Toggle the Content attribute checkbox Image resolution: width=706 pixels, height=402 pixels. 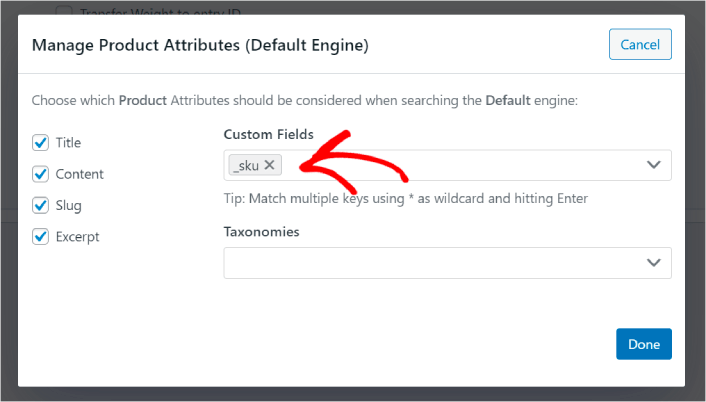41,174
